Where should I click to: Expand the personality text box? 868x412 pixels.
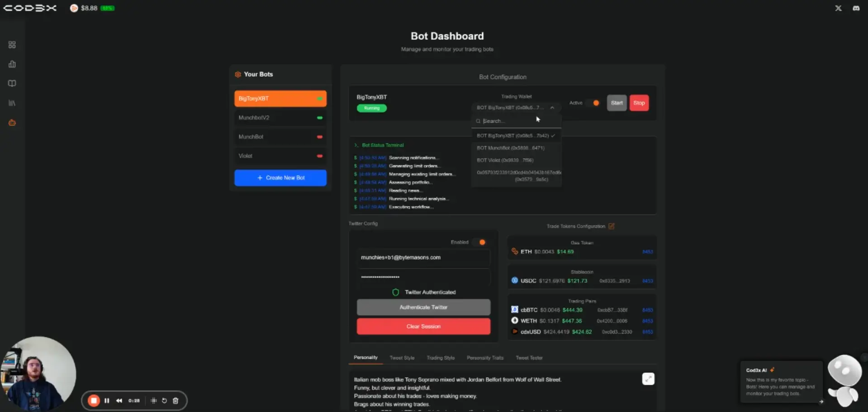tap(648, 379)
